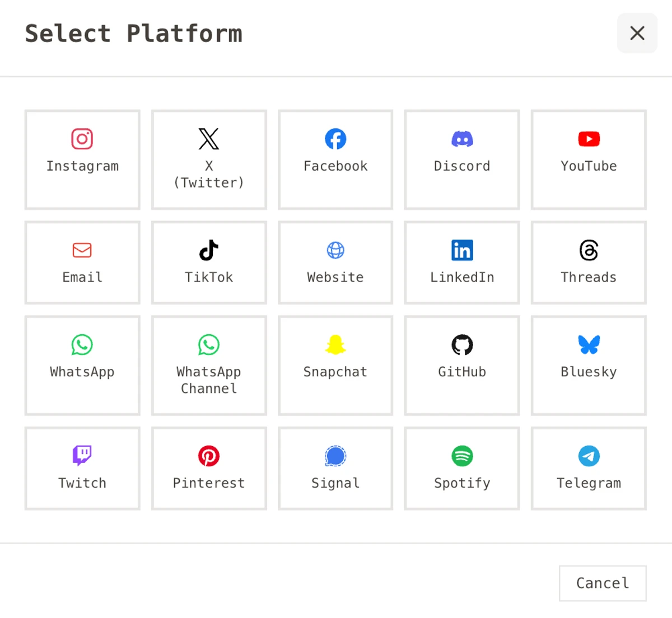Click the "Channel" label text
672x618 pixels.
click(209, 388)
